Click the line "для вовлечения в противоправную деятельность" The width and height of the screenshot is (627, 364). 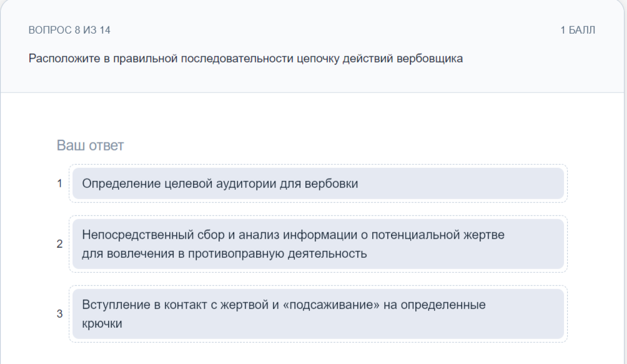224,253
